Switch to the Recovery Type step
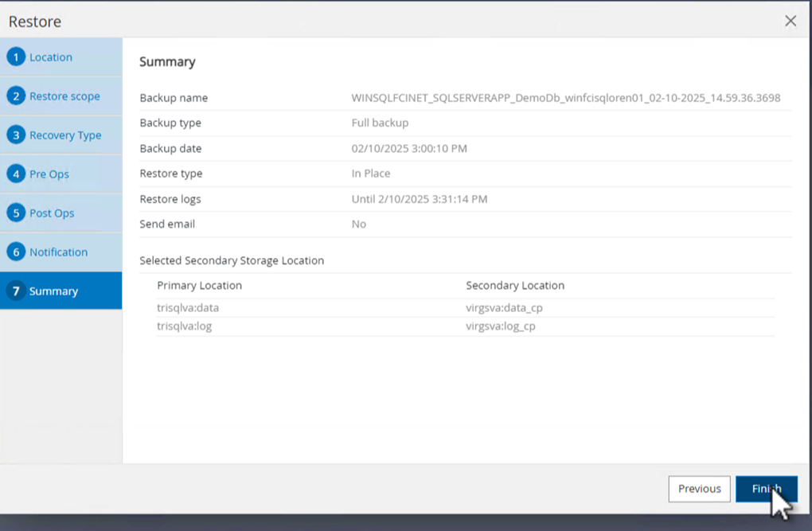The width and height of the screenshot is (812, 531). point(61,135)
